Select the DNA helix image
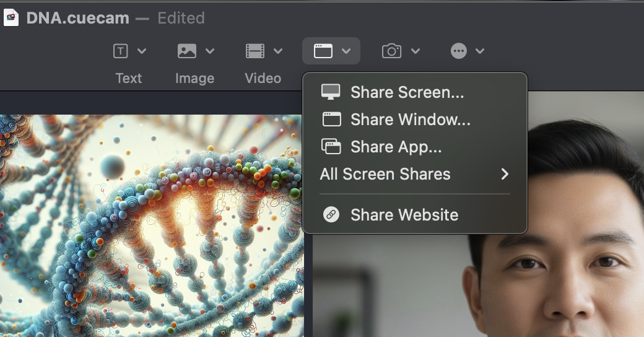 point(152,225)
